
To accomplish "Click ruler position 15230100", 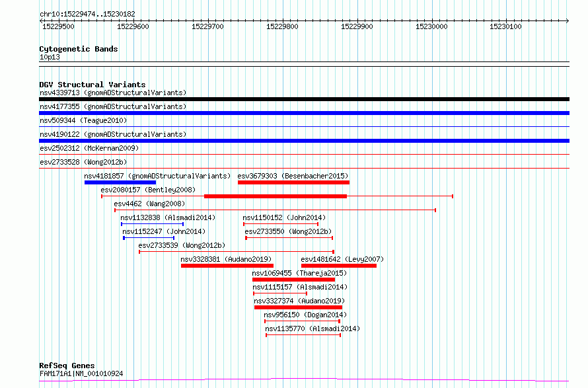I will tap(505, 26).
